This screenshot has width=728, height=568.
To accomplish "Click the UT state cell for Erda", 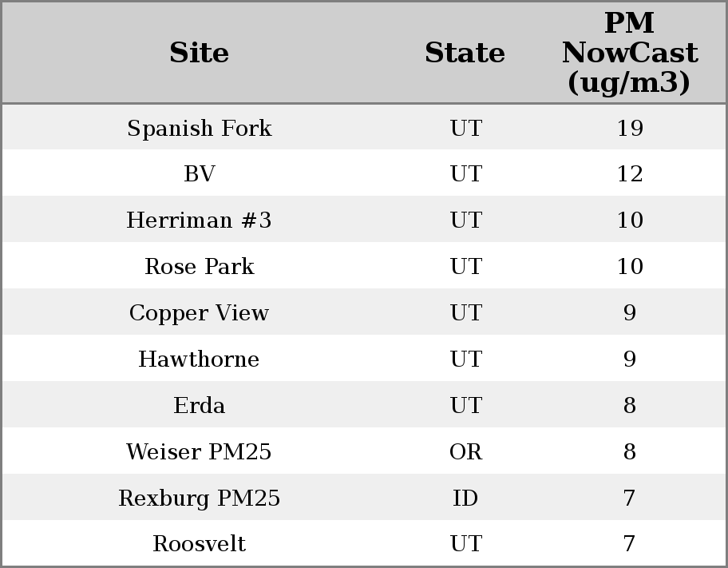I will tap(465, 406).
